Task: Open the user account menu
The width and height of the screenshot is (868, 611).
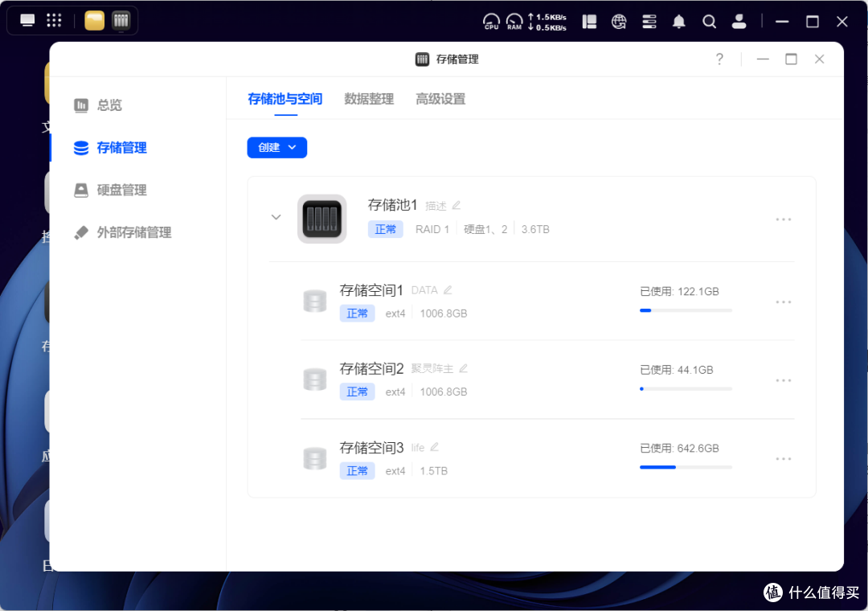Action: pyautogui.click(x=739, y=22)
